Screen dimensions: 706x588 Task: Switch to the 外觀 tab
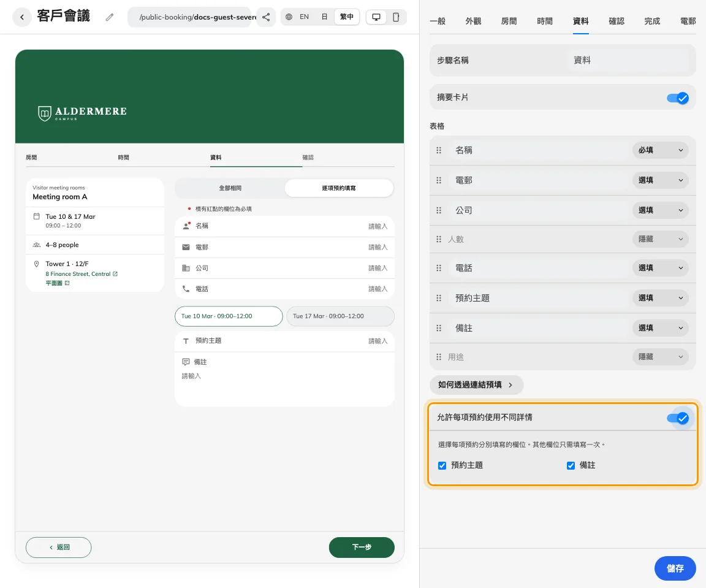473,21
